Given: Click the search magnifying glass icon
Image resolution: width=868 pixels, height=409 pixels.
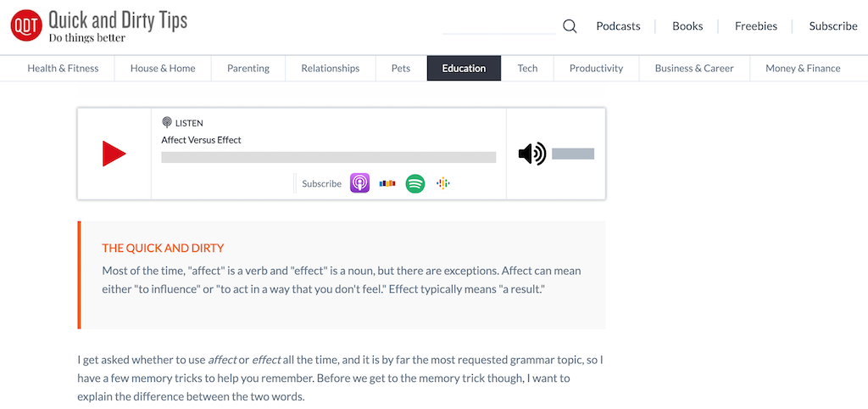Looking at the screenshot, I should 570,26.
